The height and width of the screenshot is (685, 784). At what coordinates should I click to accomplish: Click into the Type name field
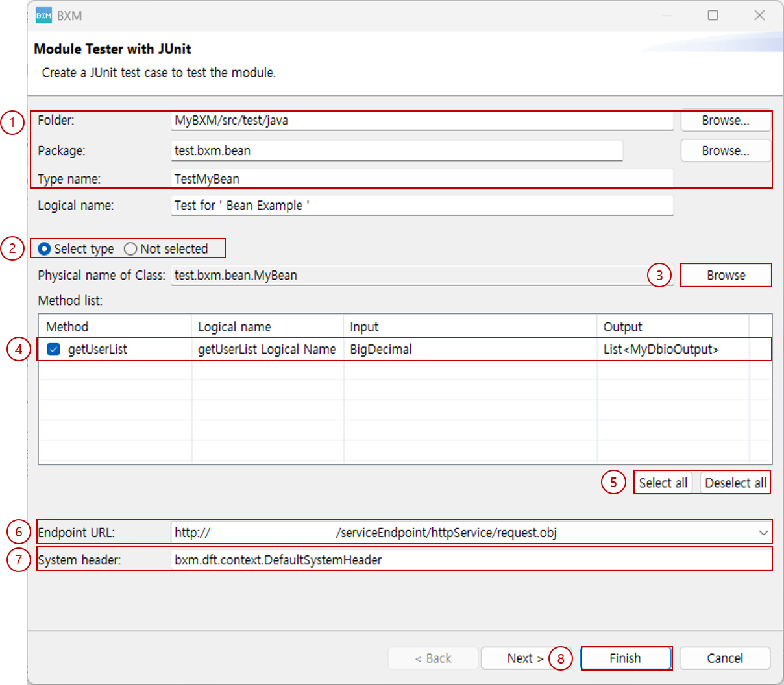[422, 179]
